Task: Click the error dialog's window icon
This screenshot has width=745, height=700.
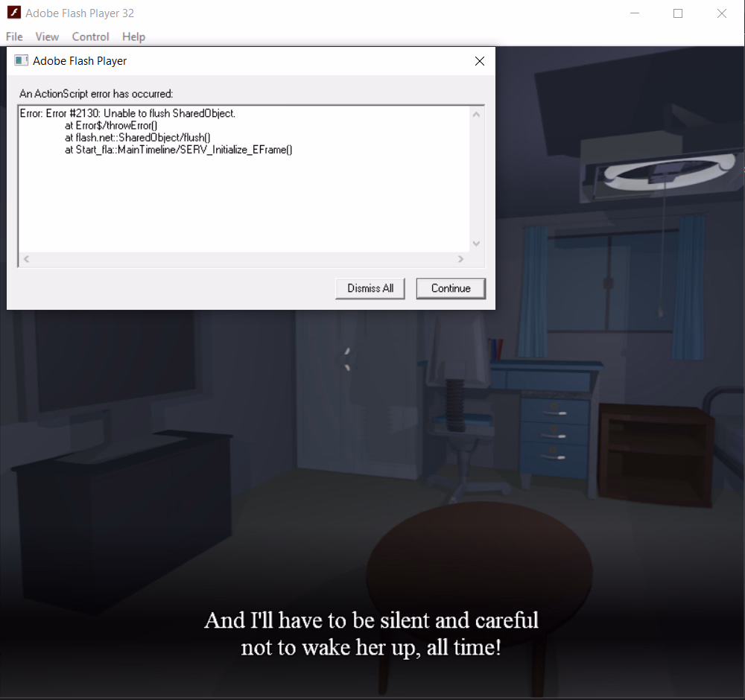Action: tap(21, 60)
